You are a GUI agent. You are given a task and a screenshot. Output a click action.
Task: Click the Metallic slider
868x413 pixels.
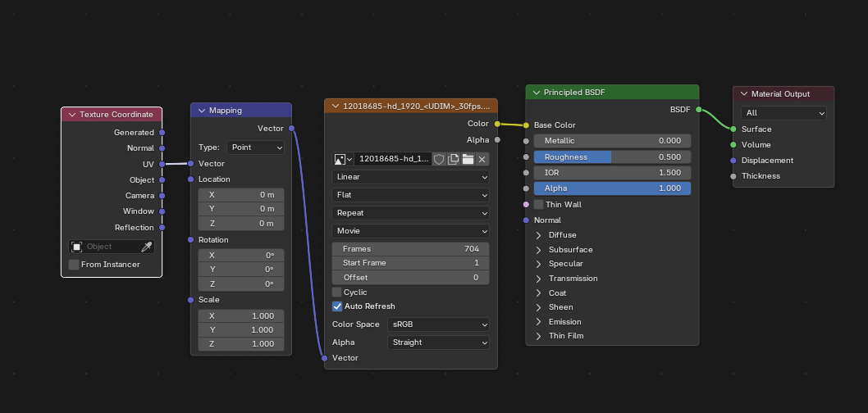click(x=612, y=141)
